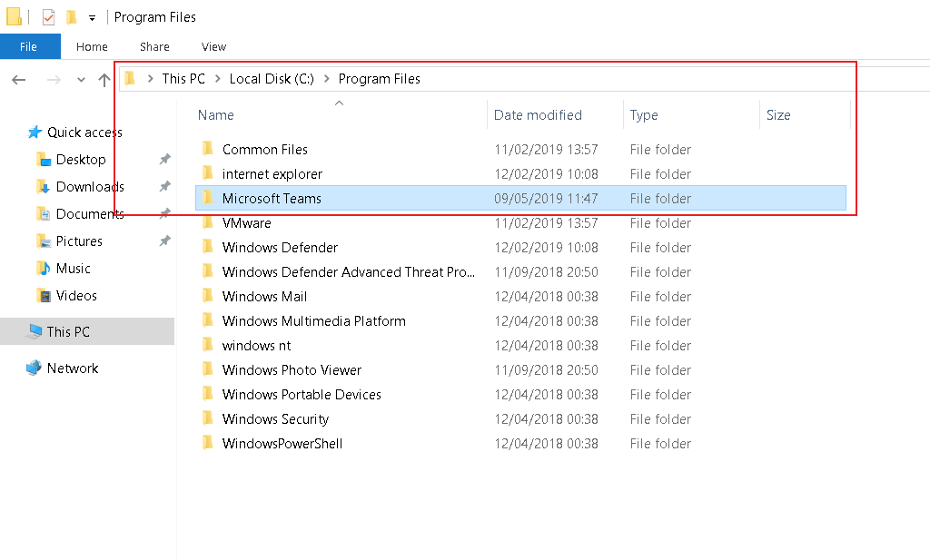930x560 pixels.
Task: Unpin Downloads from Quick access
Action: [164, 186]
